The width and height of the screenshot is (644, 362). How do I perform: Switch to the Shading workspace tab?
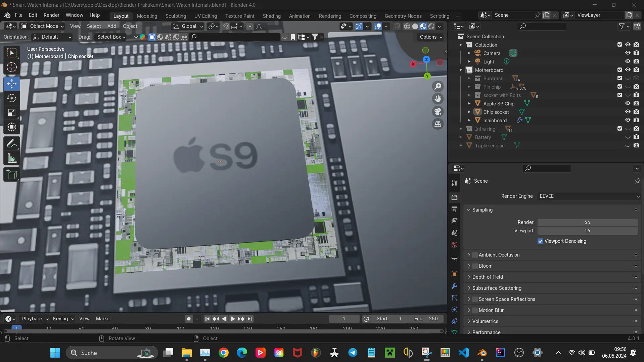coord(272,16)
